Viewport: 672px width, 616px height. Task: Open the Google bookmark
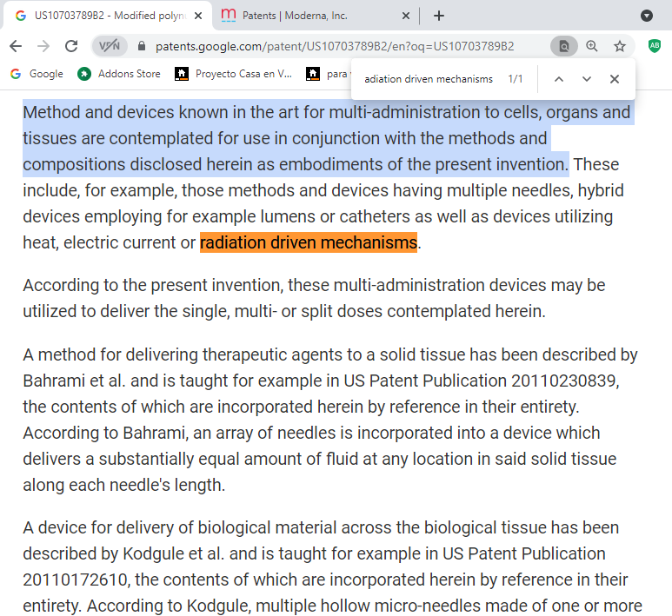pos(37,74)
